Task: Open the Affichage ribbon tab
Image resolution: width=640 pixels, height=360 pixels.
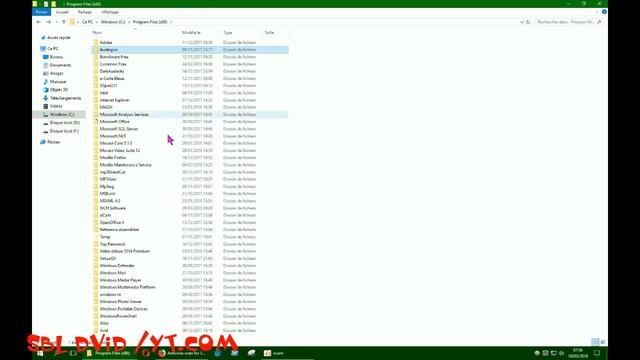Action: 110,12
